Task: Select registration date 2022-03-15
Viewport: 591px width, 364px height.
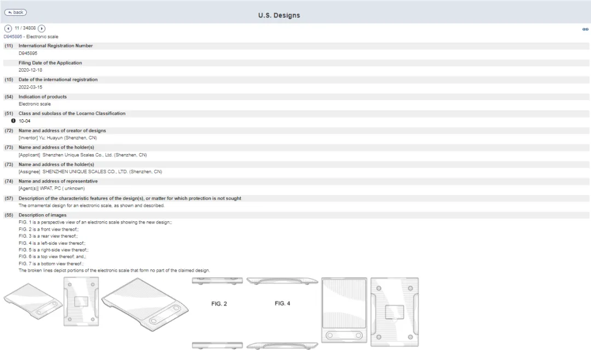Action: 31,87
